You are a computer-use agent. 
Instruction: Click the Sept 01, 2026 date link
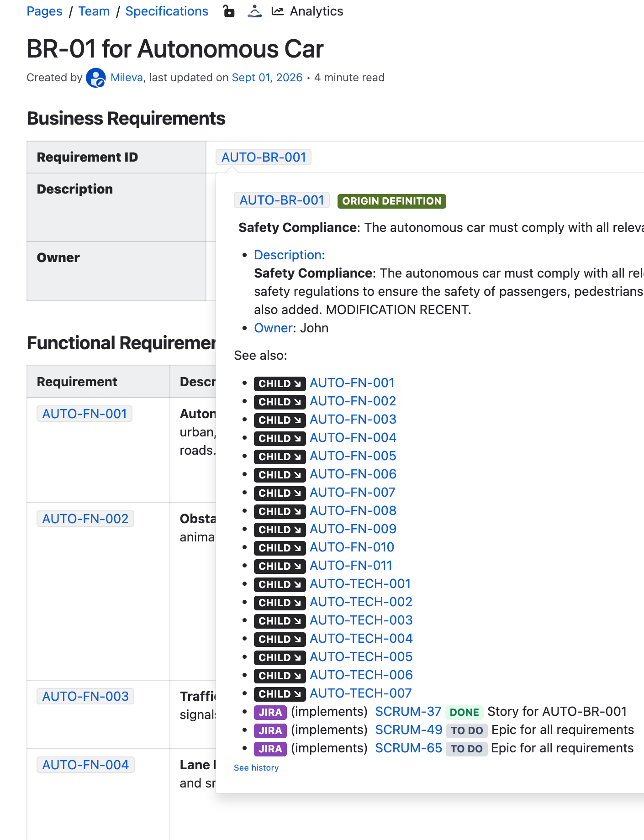click(267, 78)
